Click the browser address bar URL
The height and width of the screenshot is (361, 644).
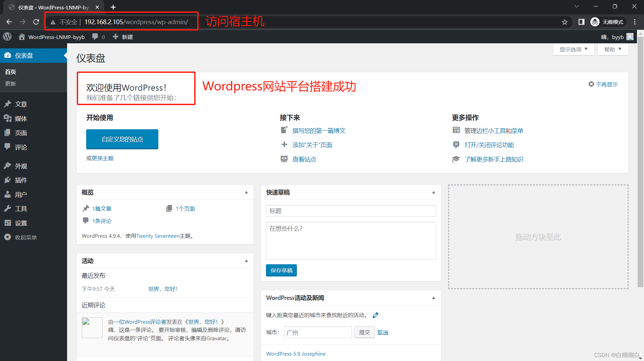tap(136, 22)
